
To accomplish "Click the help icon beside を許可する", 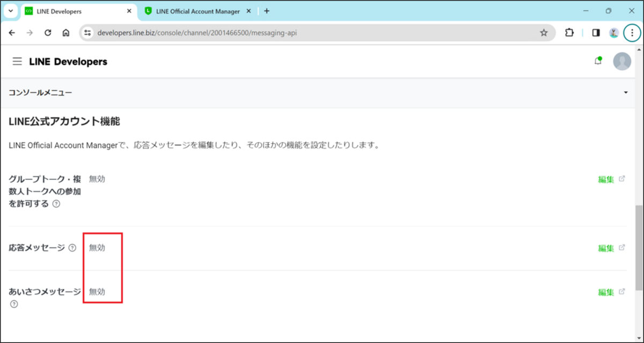I will [56, 204].
